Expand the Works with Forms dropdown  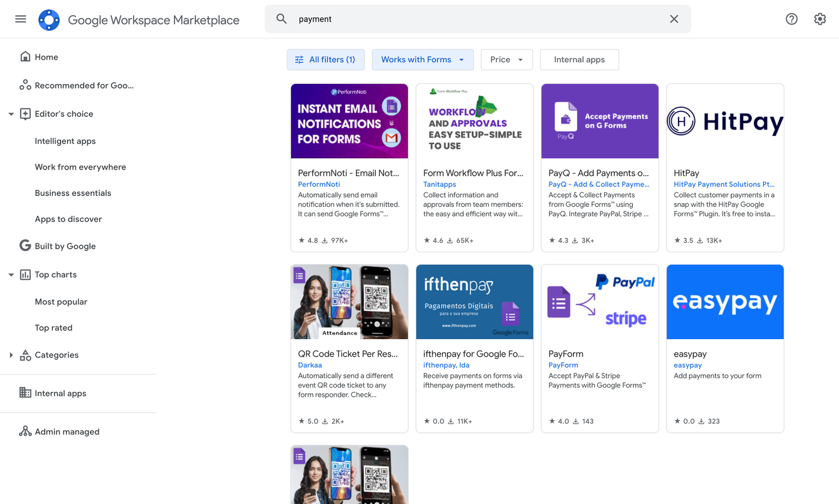click(422, 60)
